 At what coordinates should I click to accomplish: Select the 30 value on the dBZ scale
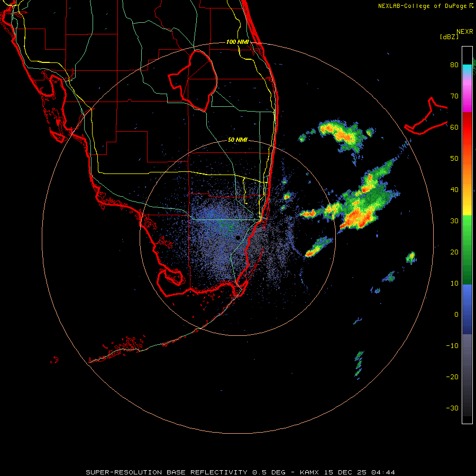tap(454, 221)
